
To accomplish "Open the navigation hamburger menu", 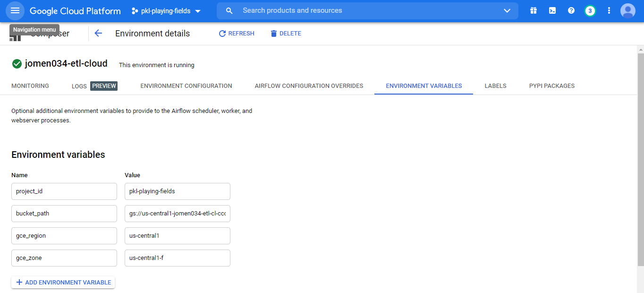I will 15,10.
